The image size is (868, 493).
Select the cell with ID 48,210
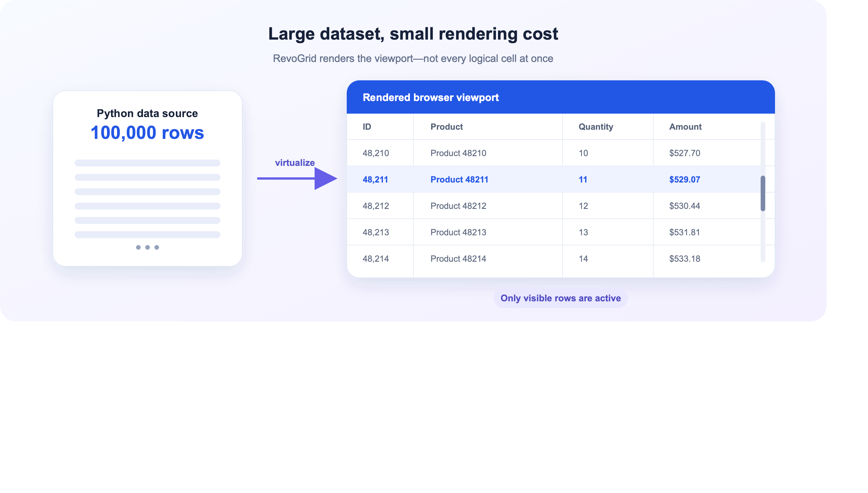380,153
